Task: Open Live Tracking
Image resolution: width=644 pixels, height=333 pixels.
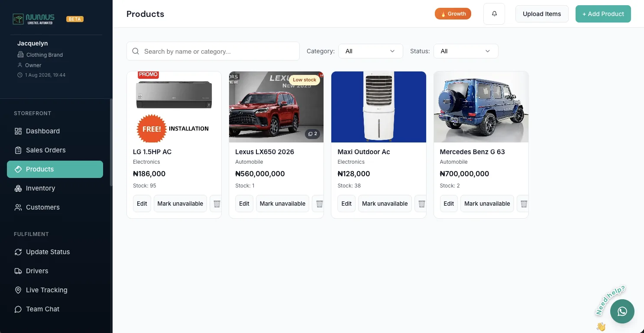Action: click(55, 290)
